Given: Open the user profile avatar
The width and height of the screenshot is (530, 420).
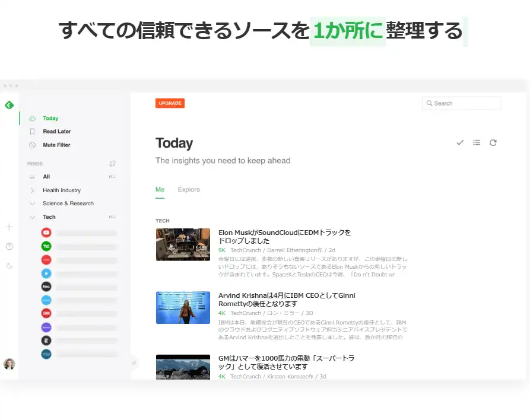Looking at the screenshot, I should tap(9, 364).
